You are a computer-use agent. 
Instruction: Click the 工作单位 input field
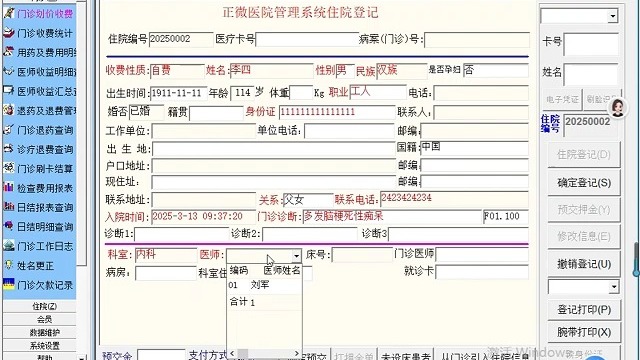[203, 131]
